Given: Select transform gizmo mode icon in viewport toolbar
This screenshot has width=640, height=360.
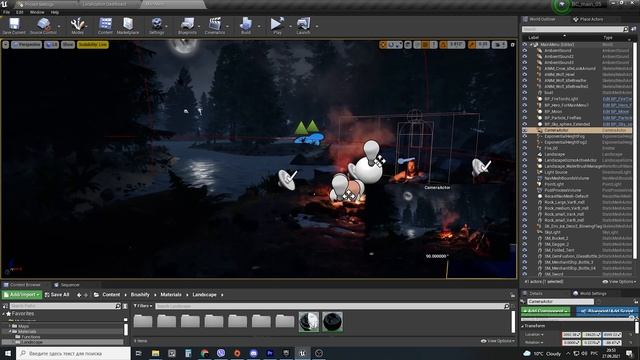Looking at the screenshot, I should click(x=383, y=44).
